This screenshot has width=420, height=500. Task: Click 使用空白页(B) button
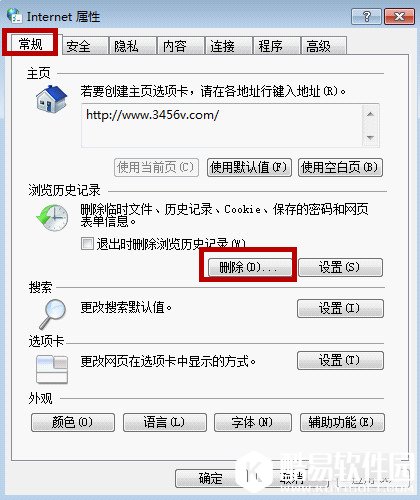pyautogui.click(x=340, y=167)
